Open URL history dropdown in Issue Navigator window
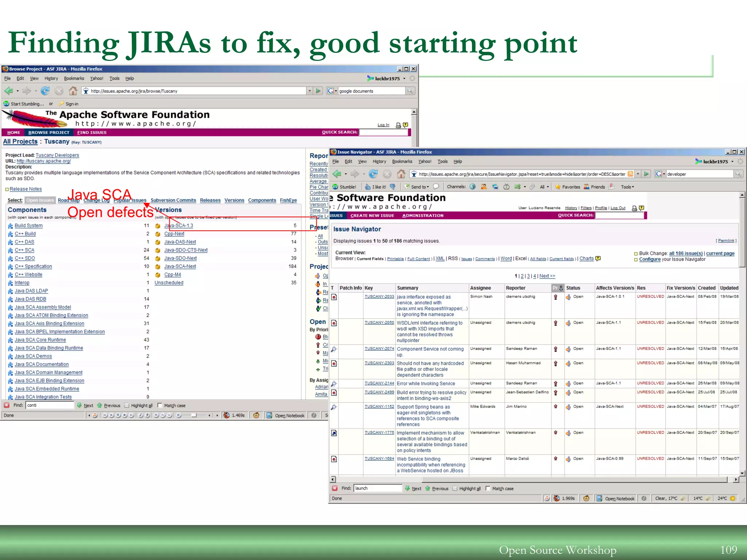Viewport: 747px width, 560px height. (x=638, y=174)
